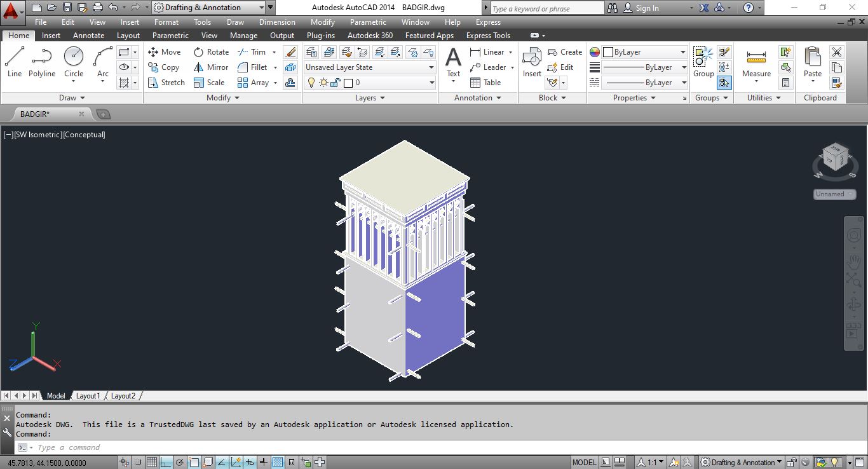Select the Mirror tool
This screenshot has width=868, height=469.
[211, 67]
